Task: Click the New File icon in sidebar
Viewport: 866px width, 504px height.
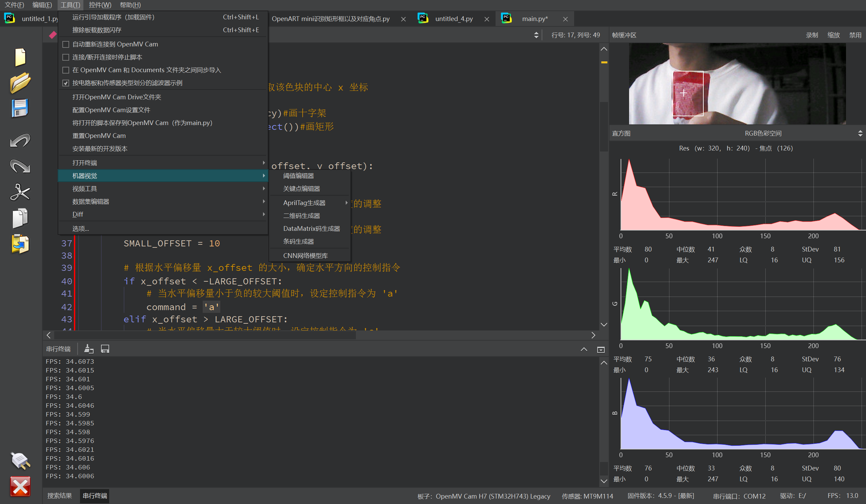Action: click(x=20, y=57)
